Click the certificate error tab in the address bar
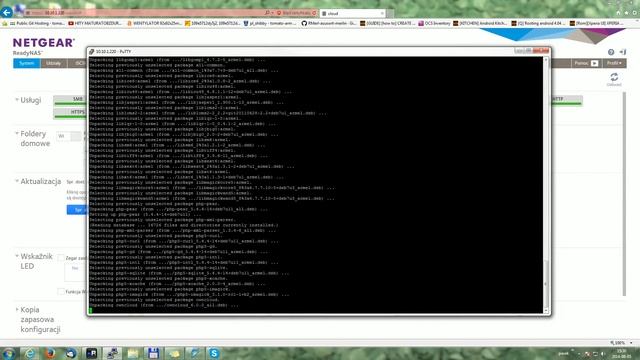The image size is (640, 360). point(296,13)
